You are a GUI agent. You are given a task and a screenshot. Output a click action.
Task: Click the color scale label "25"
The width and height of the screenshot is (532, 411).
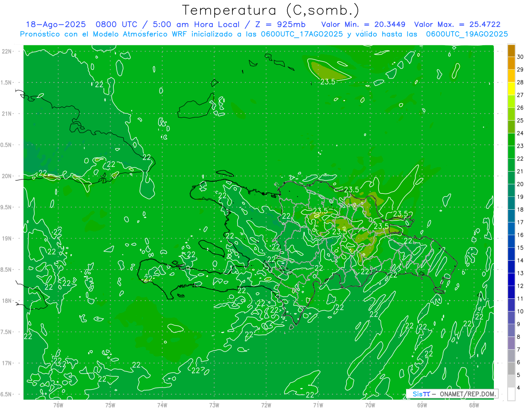(520, 121)
